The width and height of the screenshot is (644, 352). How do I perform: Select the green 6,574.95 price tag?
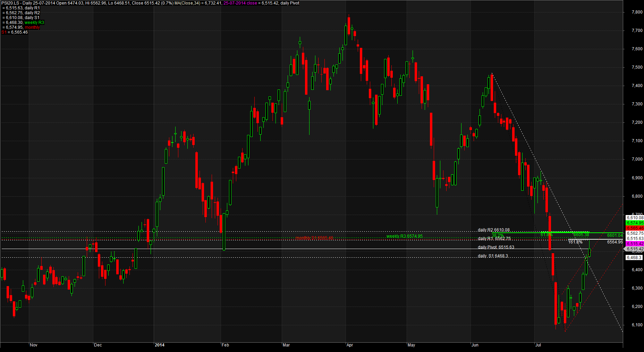click(635, 223)
